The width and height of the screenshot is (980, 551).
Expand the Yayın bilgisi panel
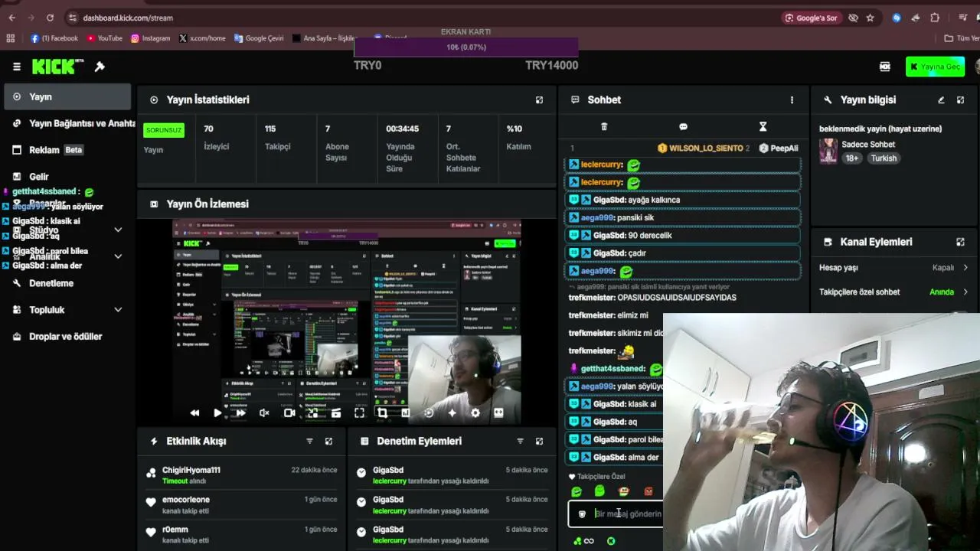point(961,99)
